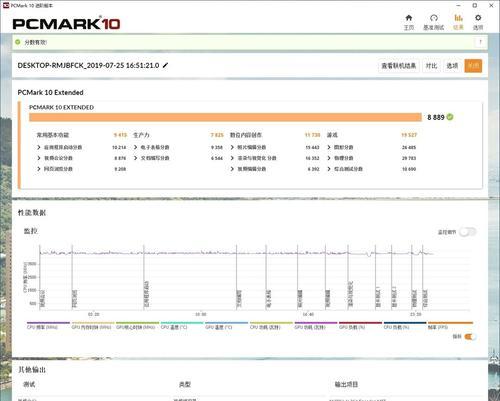Click the green score-valid check icon beside 8 889
This screenshot has width=500, height=401.
450,117
